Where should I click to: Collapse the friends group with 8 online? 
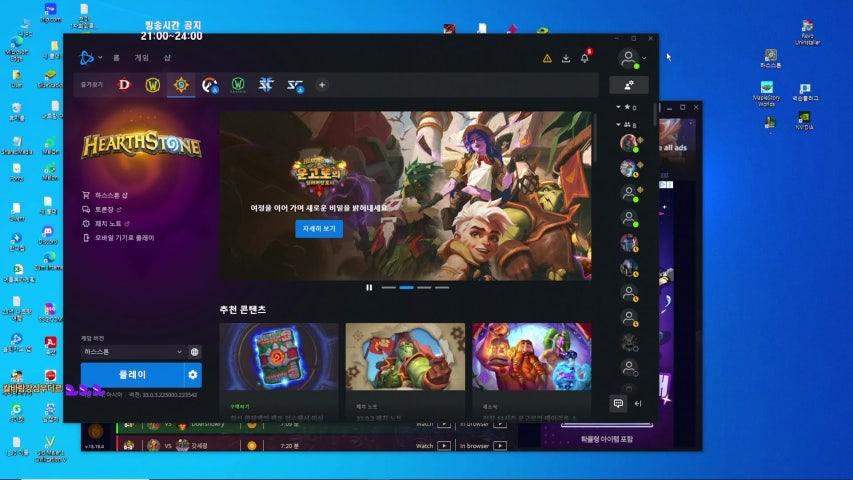[619, 125]
